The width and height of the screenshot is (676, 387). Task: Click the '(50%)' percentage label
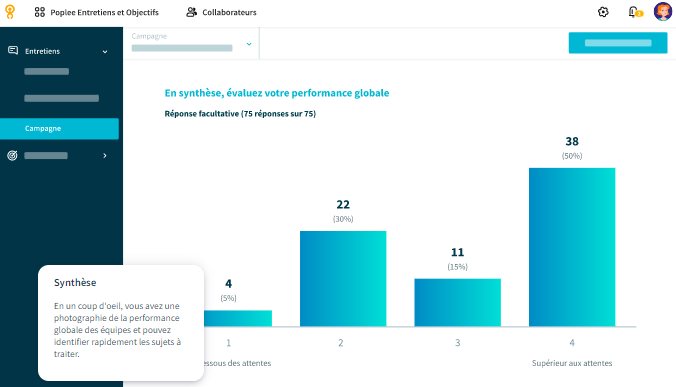(x=572, y=156)
